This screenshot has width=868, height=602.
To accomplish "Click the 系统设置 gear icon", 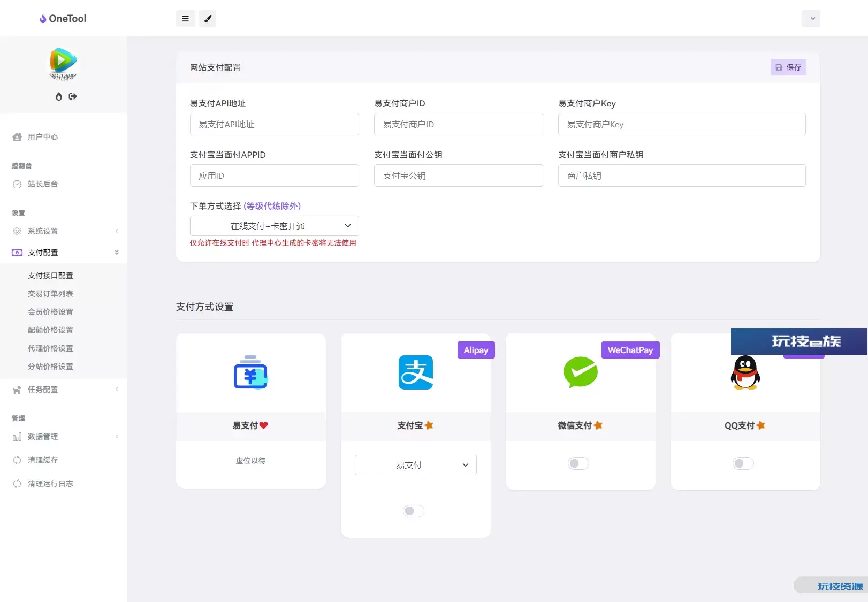I will pyautogui.click(x=17, y=231).
